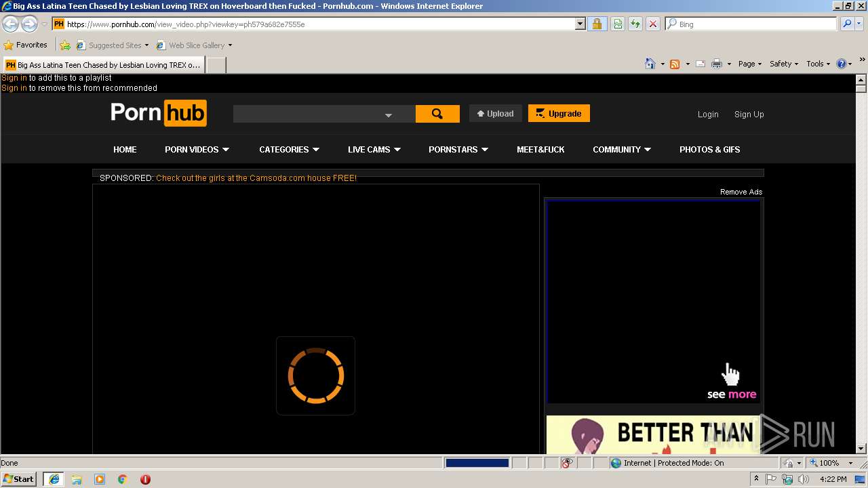Click the see more ad link
The height and width of the screenshot is (488, 868).
click(731, 394)
